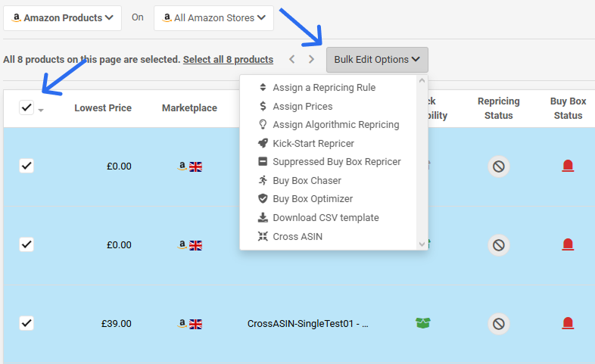Uncheck the first £0.00 product checkbox

[26, 166]
